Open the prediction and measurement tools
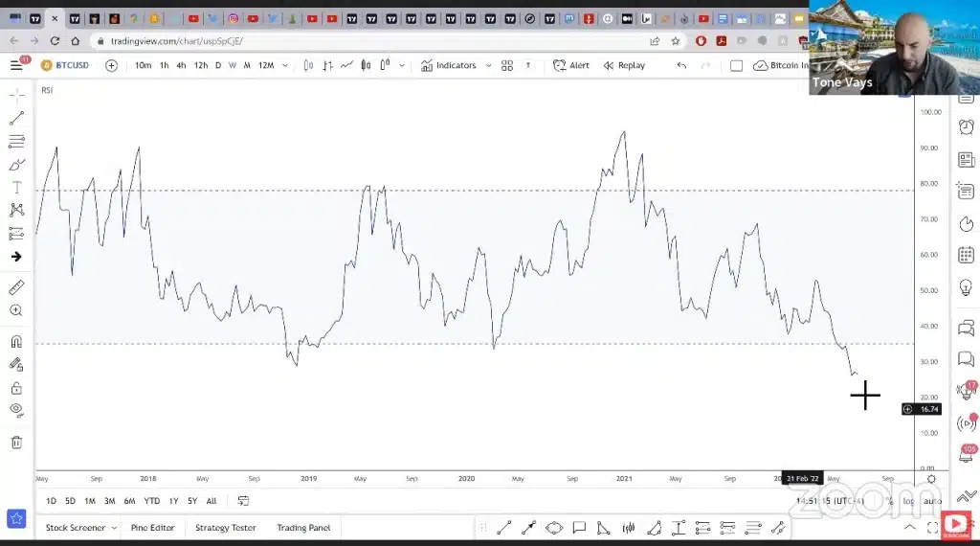Screen dimensions: 980x546 coord(17,234)
